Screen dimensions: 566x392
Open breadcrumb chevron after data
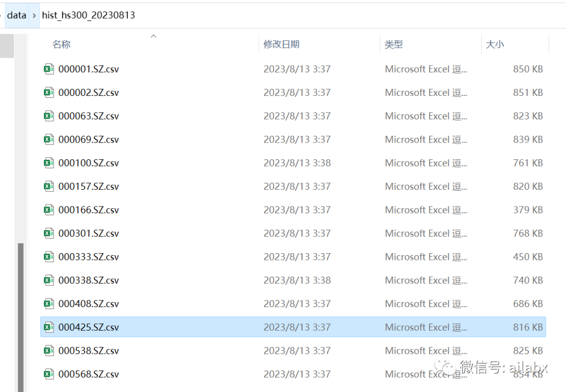[34, 16]
